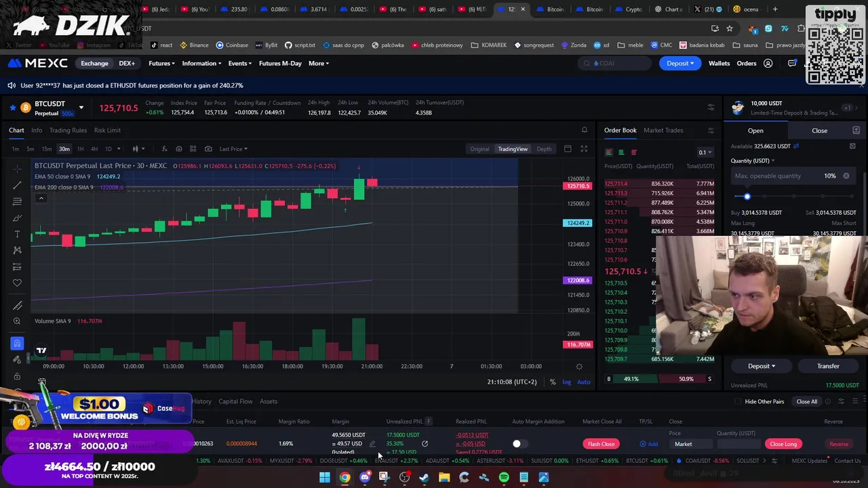Switch to the Info tab
Screen dimensions: 868x488
click(37, 130)
